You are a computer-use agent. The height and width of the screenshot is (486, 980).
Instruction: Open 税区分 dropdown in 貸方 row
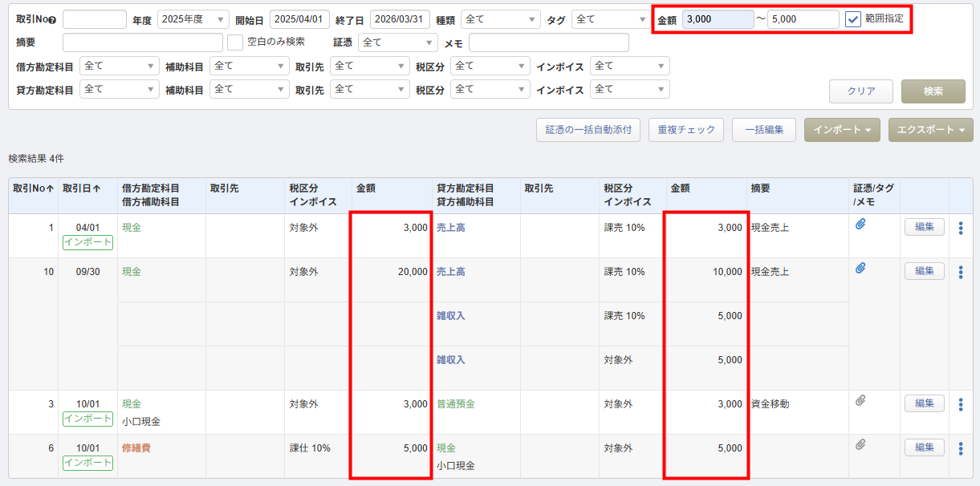[x=490, y=89]
